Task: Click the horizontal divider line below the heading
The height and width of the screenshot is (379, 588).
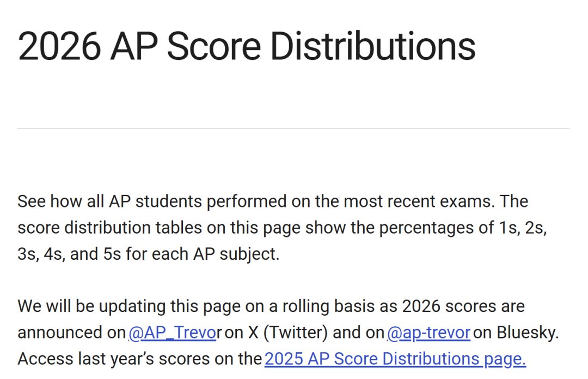Action: 293,129
